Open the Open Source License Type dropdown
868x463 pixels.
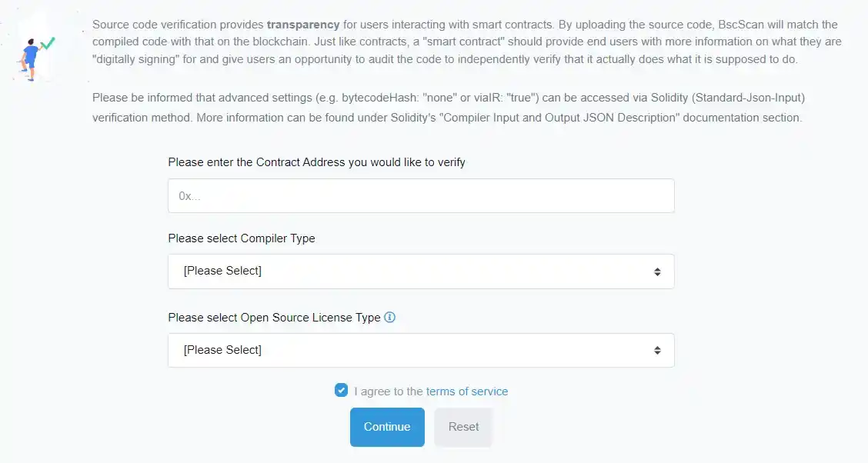[x=421, y=350]
